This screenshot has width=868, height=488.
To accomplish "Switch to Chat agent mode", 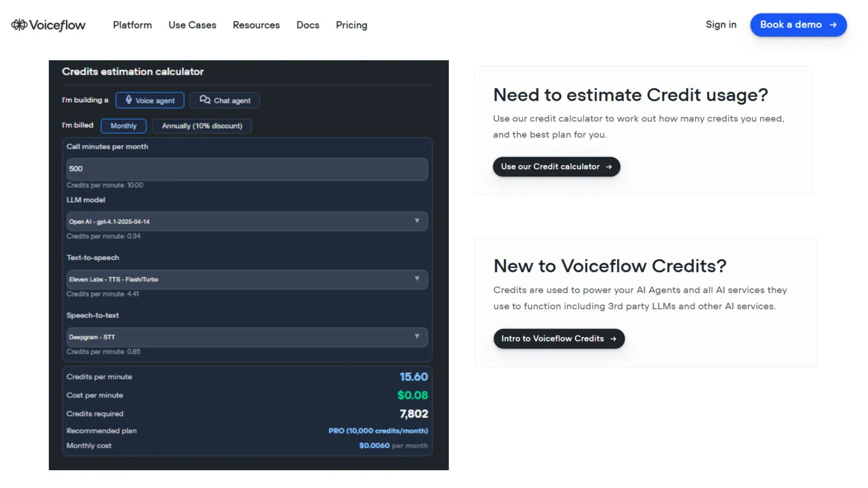I will click(x=224, y=100).
